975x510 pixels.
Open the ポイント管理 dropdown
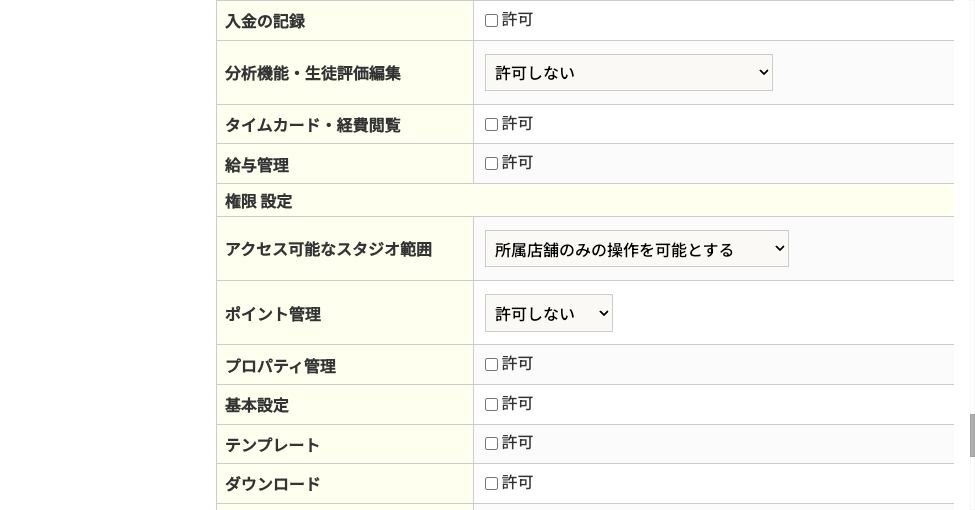pos(548,314)
